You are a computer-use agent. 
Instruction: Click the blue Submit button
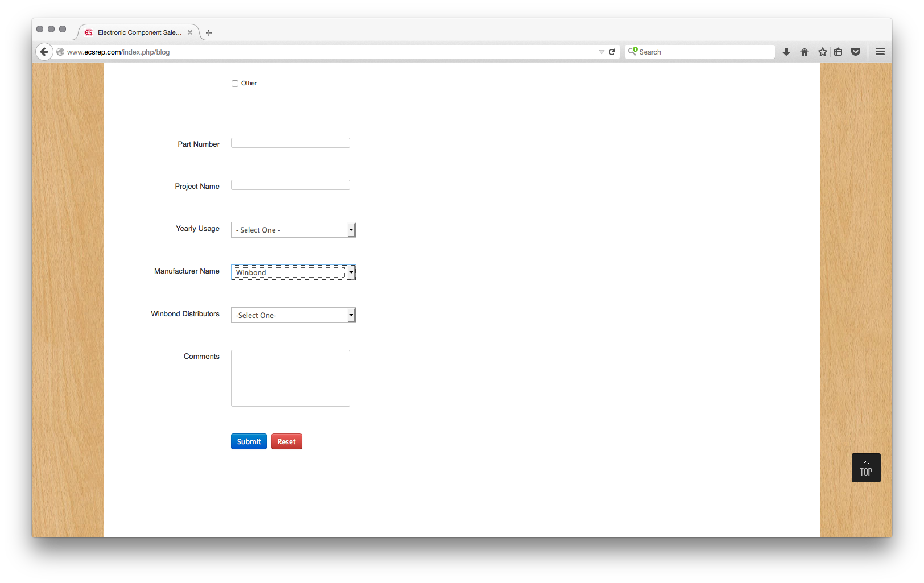coord(249,441)
